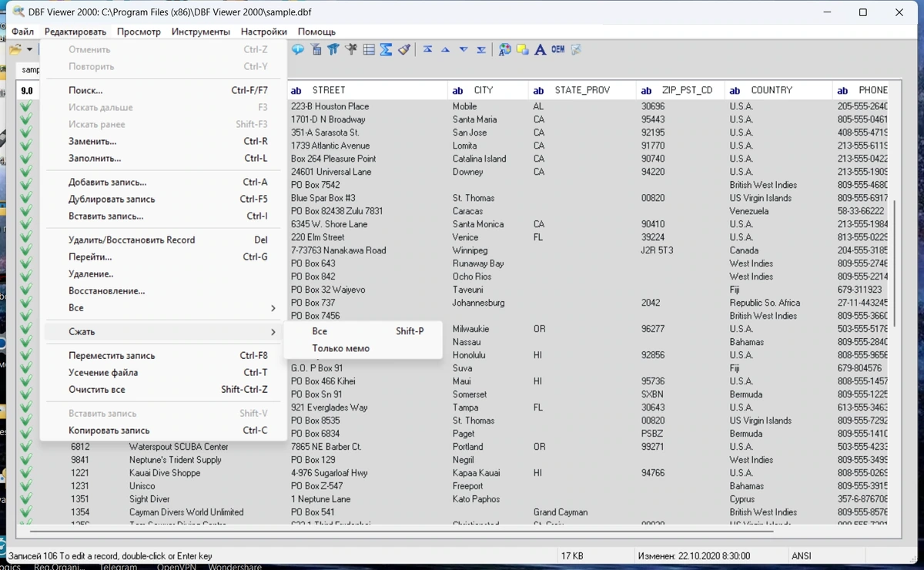Screen dimensions: 924x570
Task: Go to first record arrow icon
Action: pyautogui.click(x=427, y=49)
